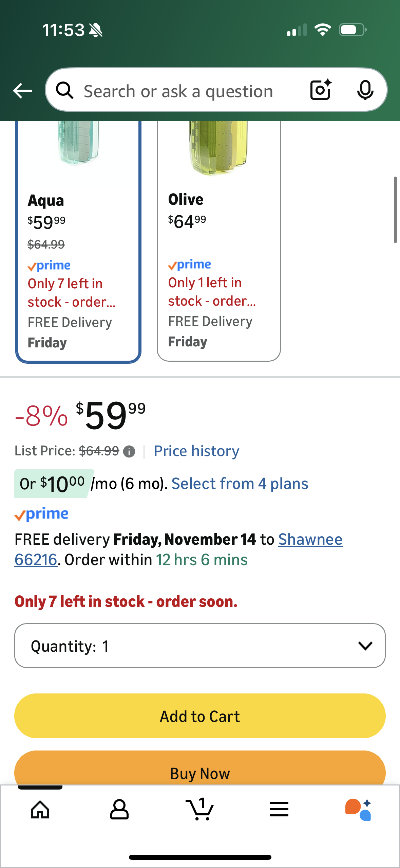This screenshot has width=400, height=868.
Task: Open the account profile tab
Action: tap(119, 810)
